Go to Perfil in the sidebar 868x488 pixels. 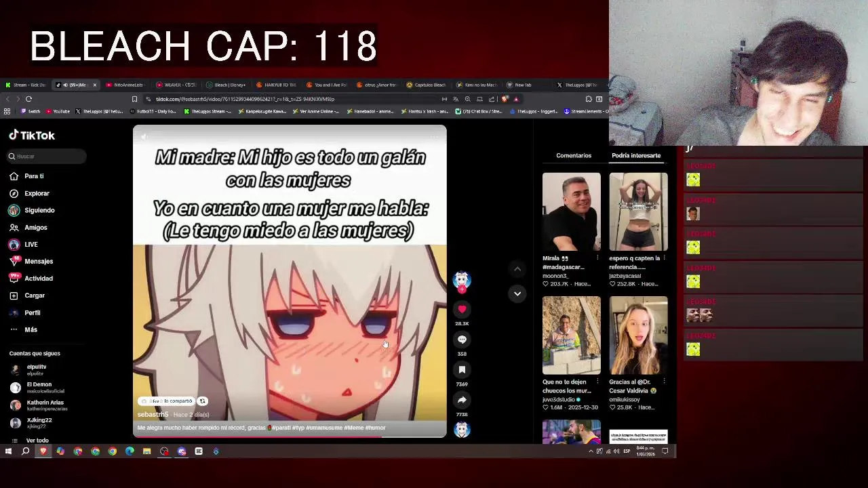pos(25,312)
